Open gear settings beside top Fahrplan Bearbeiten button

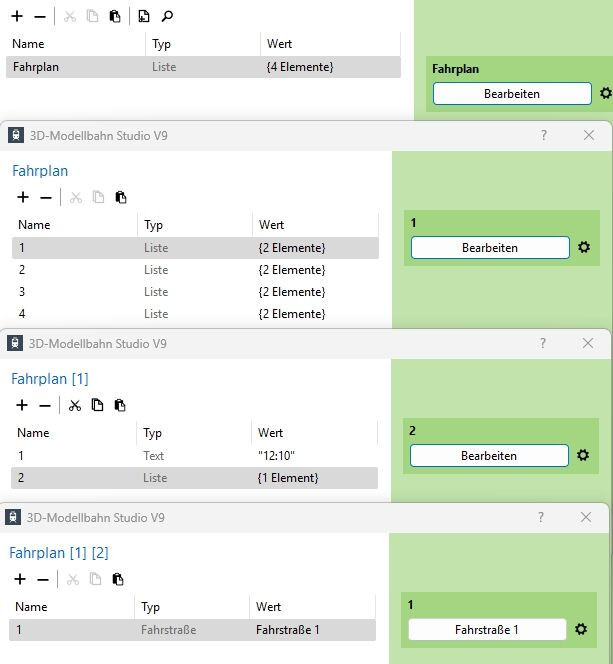click(x=606, y=93)
